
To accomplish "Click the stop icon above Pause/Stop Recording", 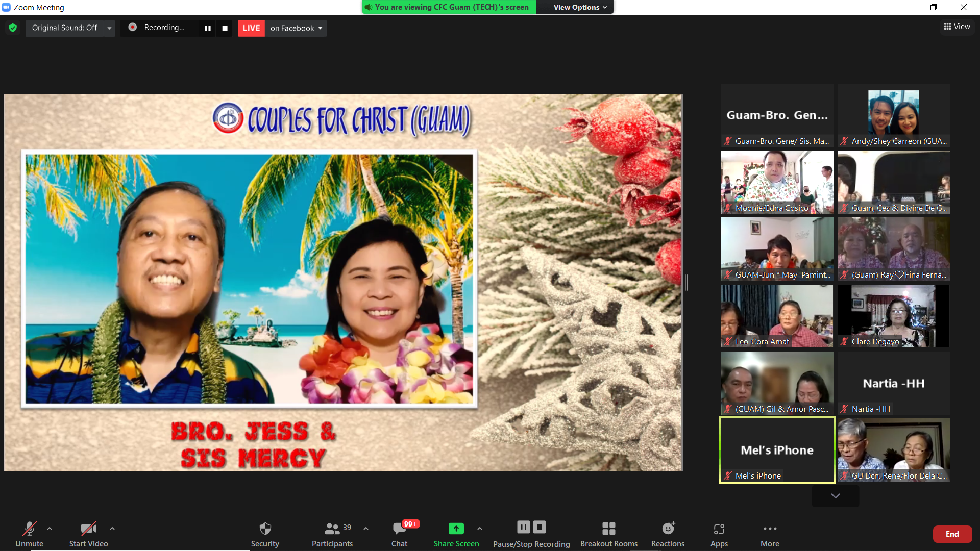I will point(540,527).
